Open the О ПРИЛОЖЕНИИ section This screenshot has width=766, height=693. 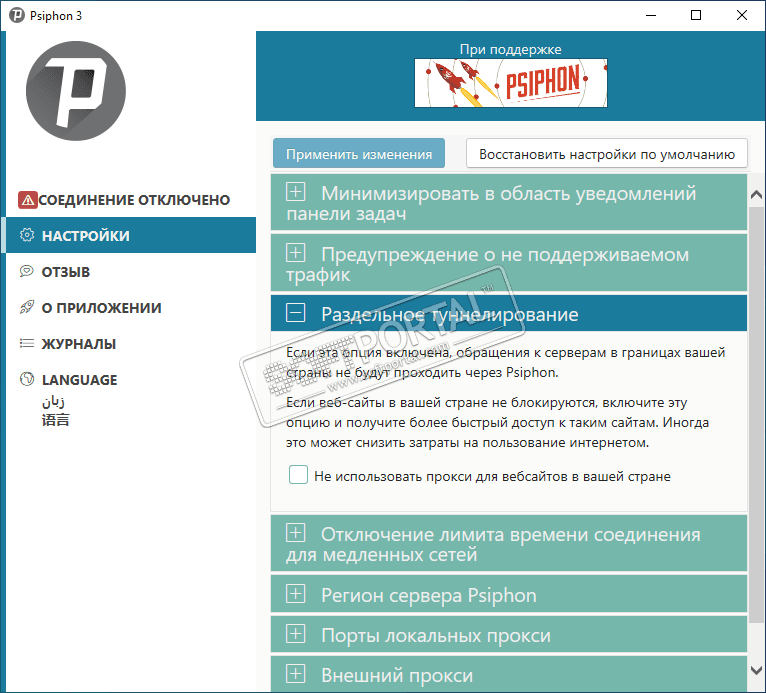coord(131,308)
